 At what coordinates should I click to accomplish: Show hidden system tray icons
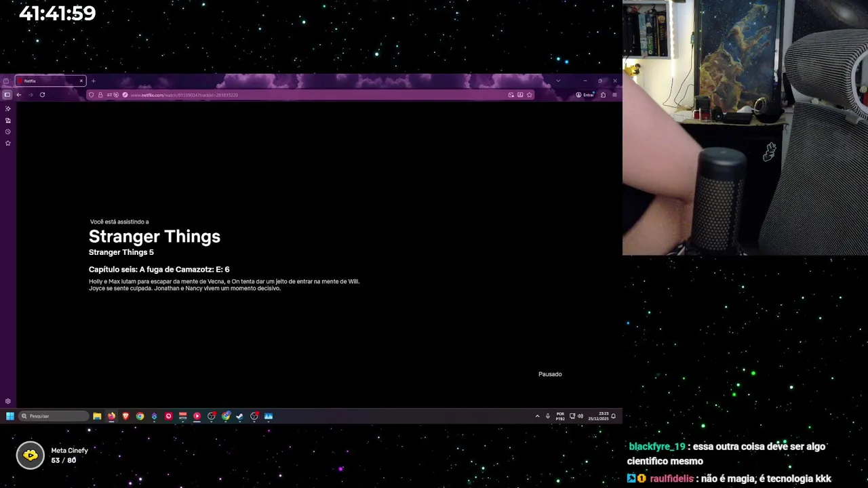538,416
